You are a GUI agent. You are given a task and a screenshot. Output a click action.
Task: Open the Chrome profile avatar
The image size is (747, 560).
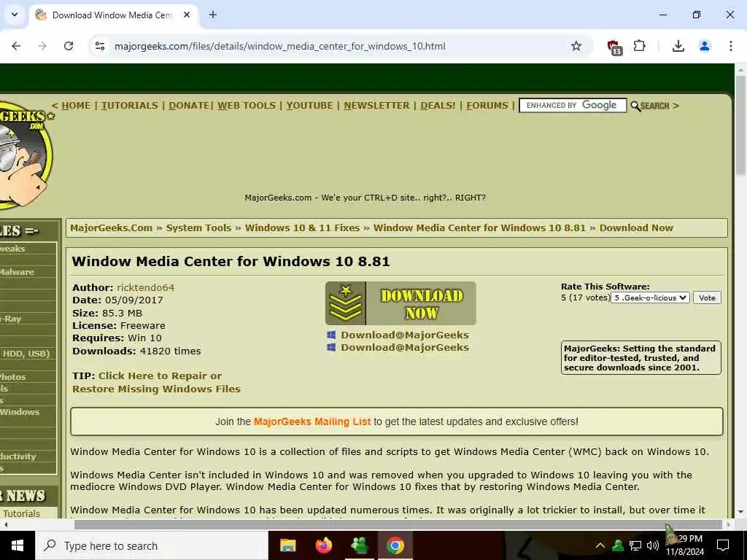pos(705,46)
